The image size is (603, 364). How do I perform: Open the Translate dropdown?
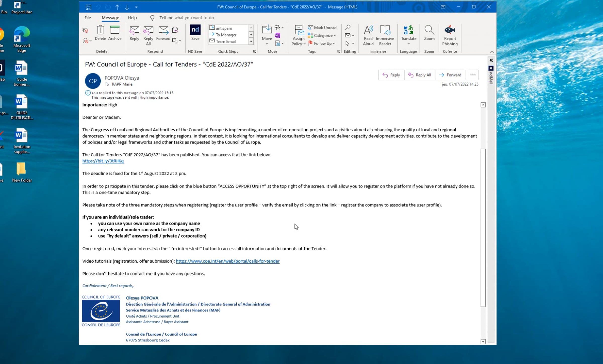coord(409,35)
